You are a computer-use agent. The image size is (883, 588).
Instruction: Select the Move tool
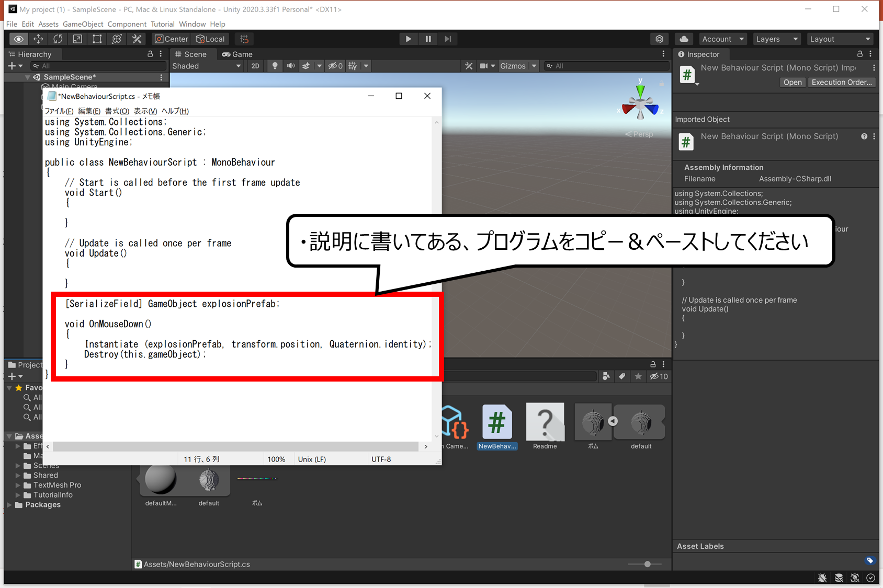pyautogui.click(x=38, y=39)
